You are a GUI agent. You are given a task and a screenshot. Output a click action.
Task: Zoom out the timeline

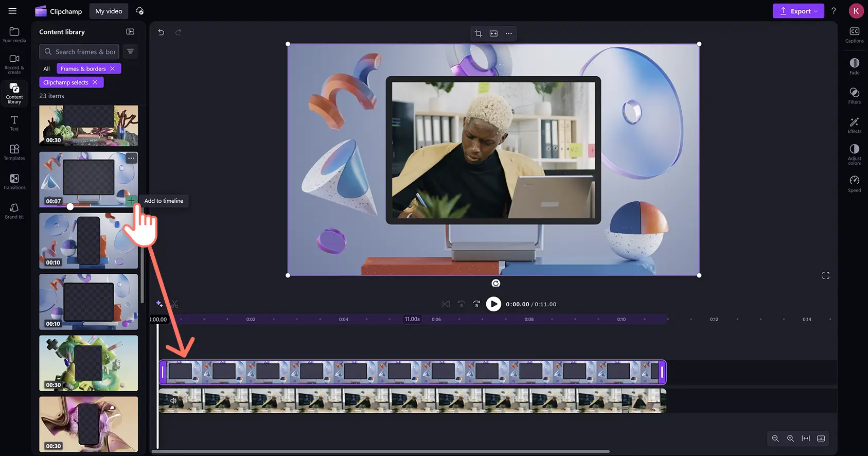click(x=775, y=439)
